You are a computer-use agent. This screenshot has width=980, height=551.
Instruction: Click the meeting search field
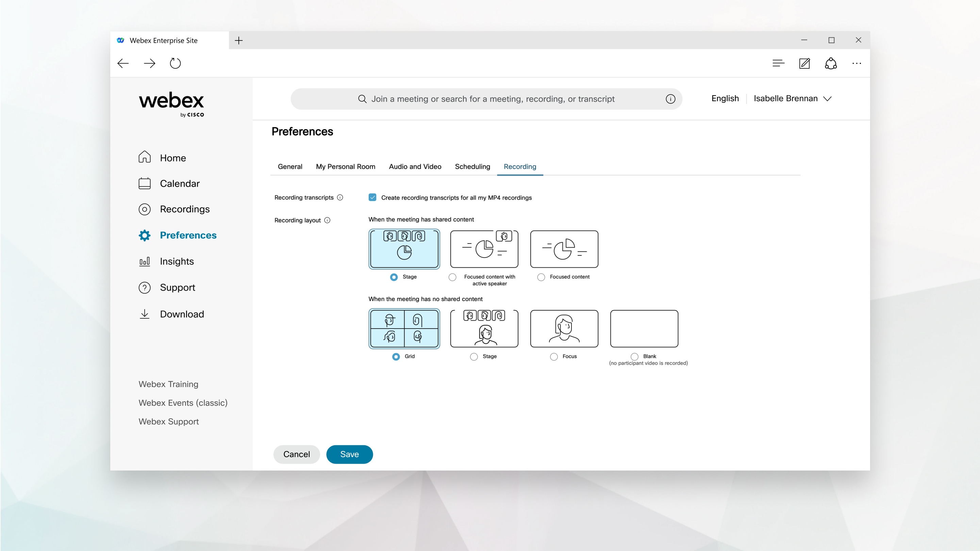coord(487,99)
